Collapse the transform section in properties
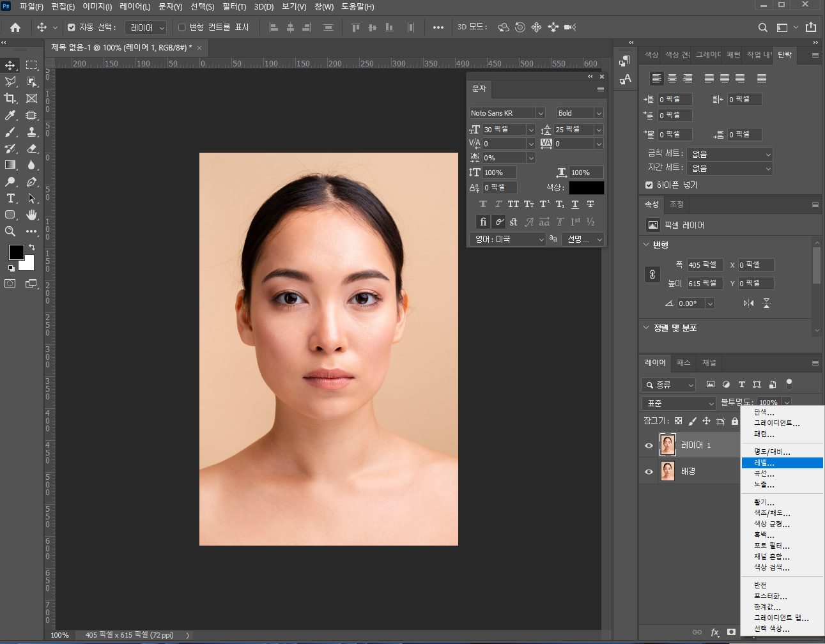This screenshot has width=825, height=644. pyautogui.click(x=646, y=245)
